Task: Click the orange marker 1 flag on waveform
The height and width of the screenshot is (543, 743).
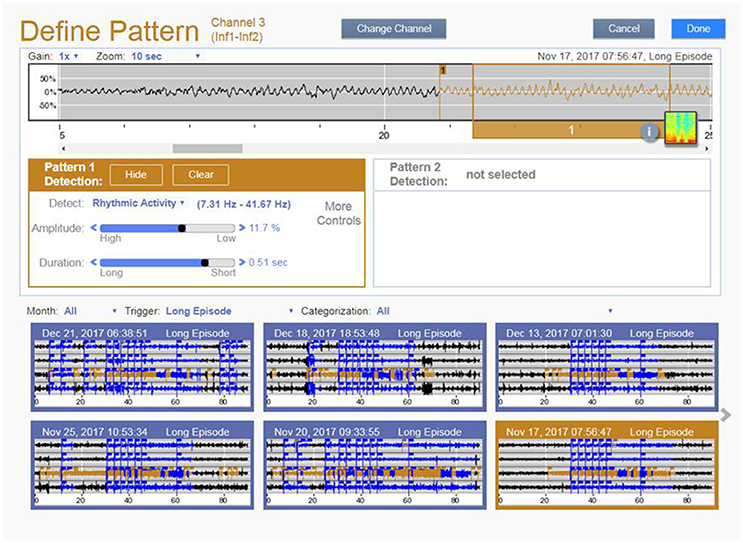Action: pos(443,70)
